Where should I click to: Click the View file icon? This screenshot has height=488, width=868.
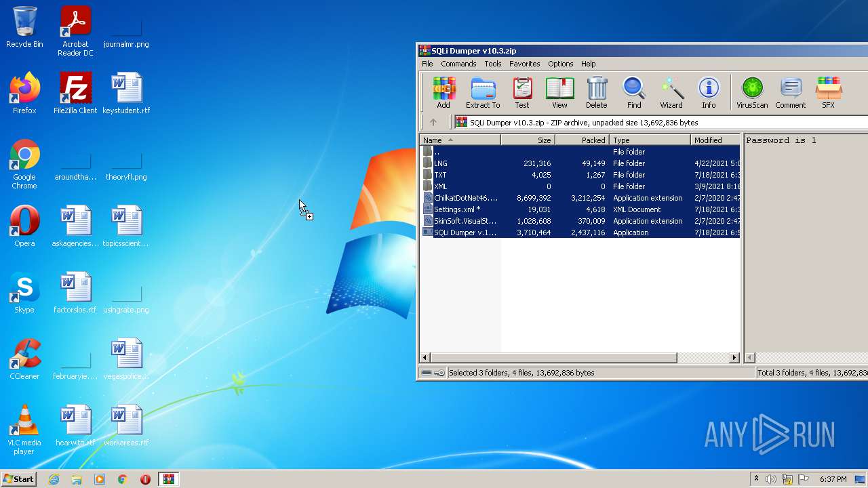point(559,92)
